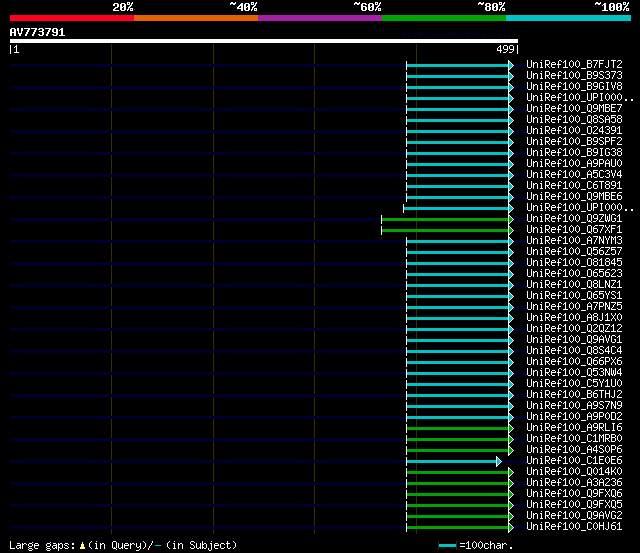Screen dimensions: 640x553
Task: Open the UniRef100_B9SPF2 entry
Action: pos(574,142)
